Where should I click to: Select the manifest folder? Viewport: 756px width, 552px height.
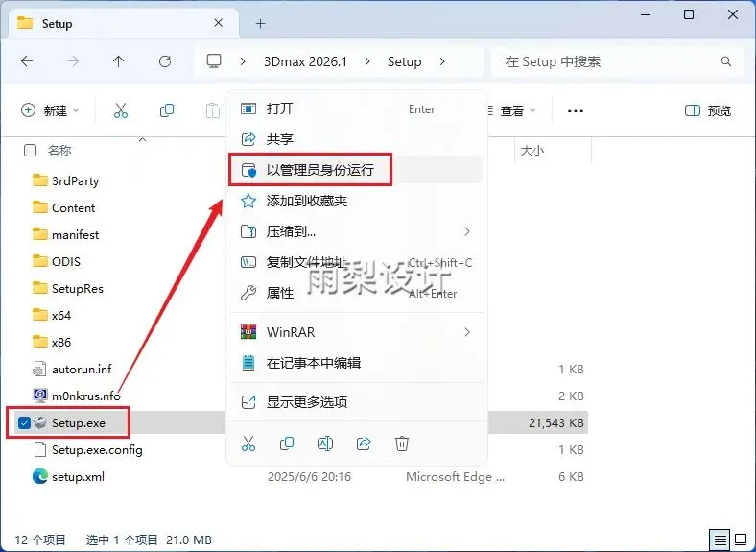[65, 234]
